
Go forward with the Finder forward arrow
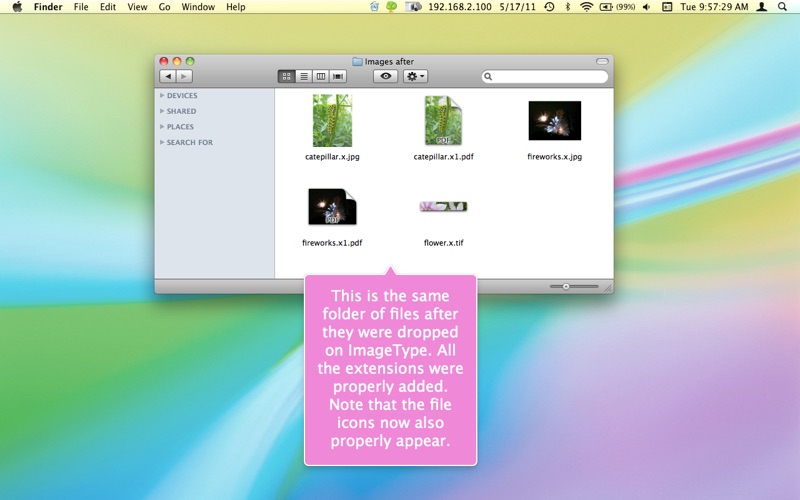(x=184, y=77)
